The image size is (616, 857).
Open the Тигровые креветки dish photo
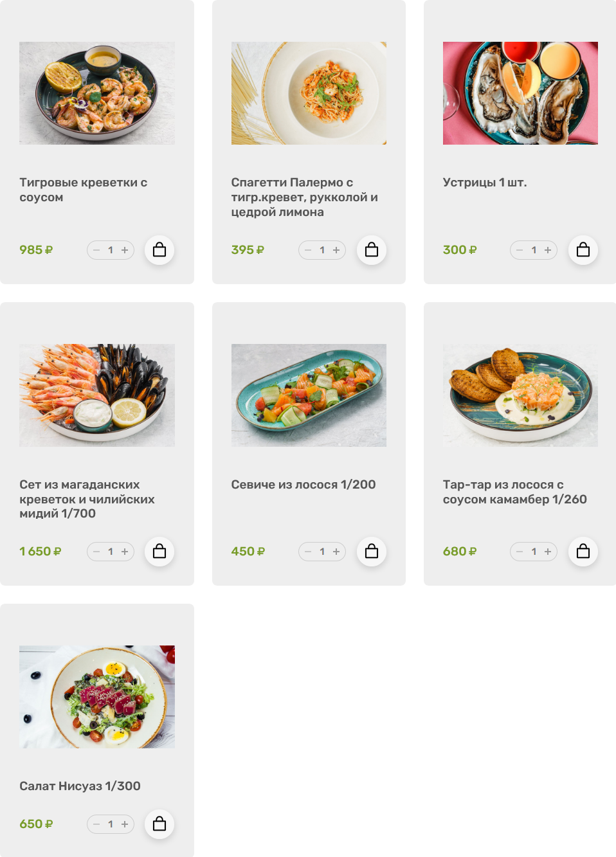coord(97,93)
